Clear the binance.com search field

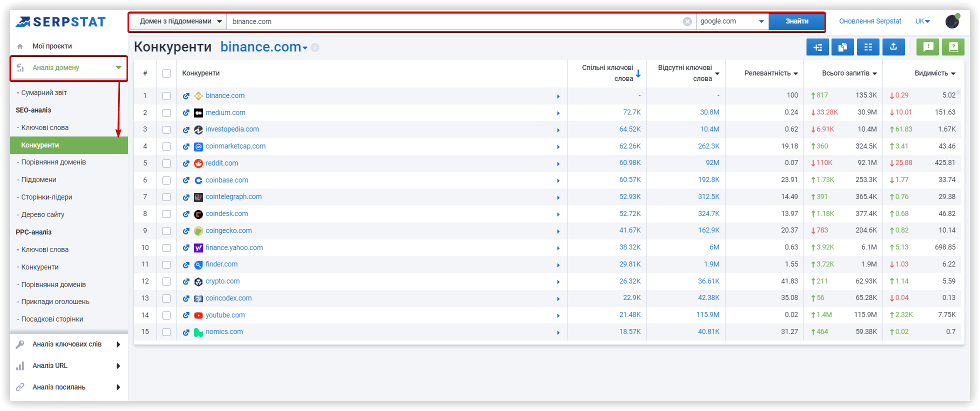(687, 21)
